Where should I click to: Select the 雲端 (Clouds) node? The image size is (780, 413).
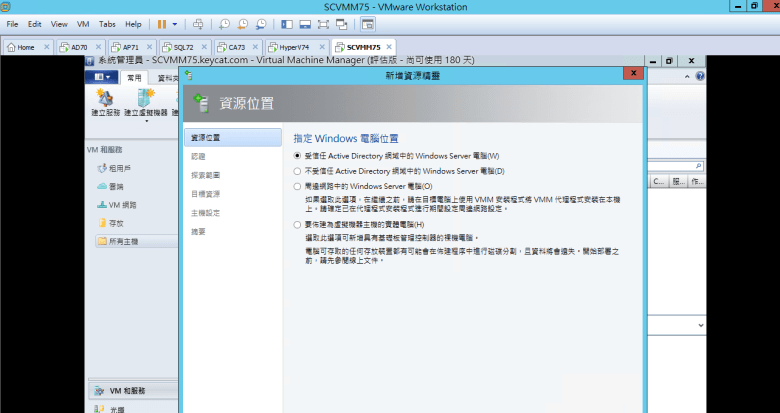pos(116,187)
